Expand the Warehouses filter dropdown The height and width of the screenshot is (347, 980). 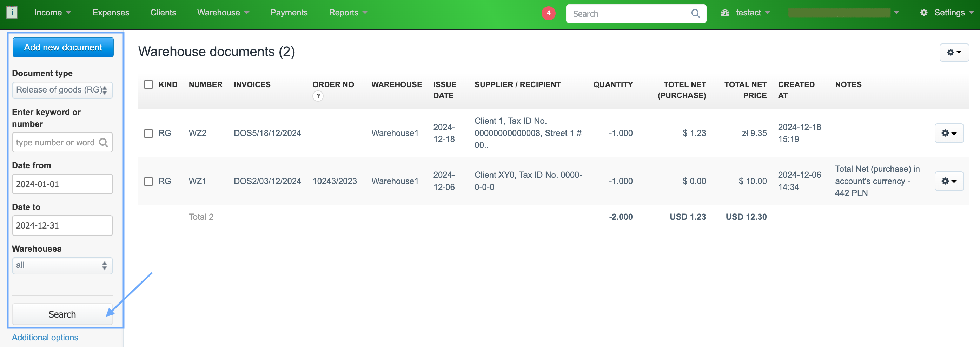point(62,265)
